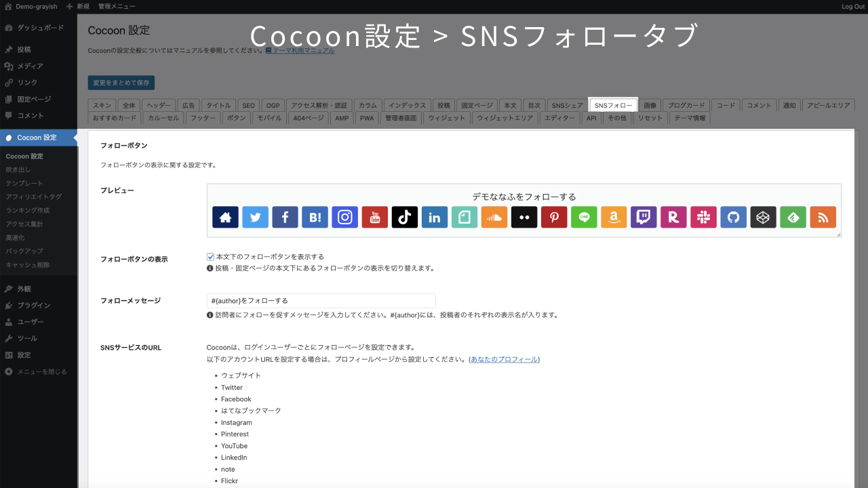This screenshot has width=868, height=488.
Task: Click the LINE follow icon in preview
Action: [x=584, y=217]
